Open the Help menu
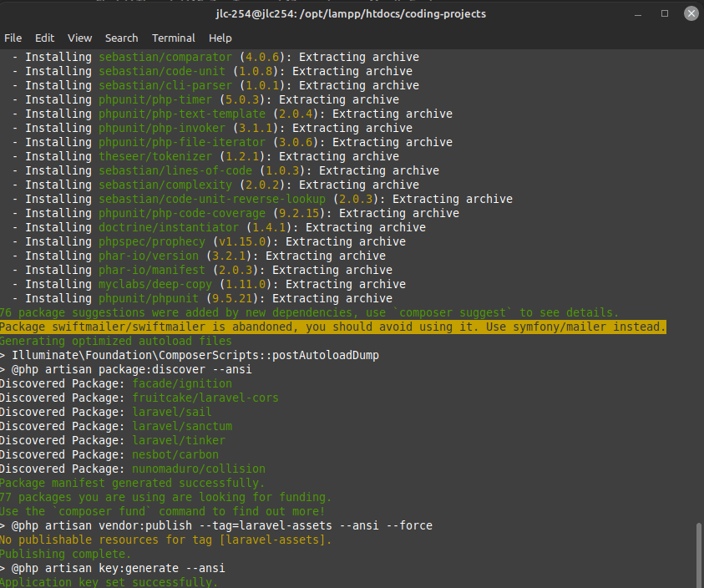 220,38
